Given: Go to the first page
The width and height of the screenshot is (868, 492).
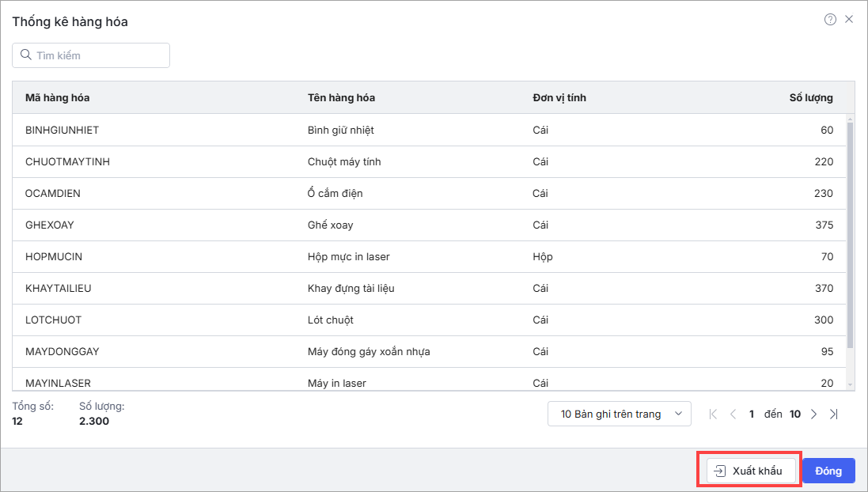Looking at the screenshot, I should (714, 414).
